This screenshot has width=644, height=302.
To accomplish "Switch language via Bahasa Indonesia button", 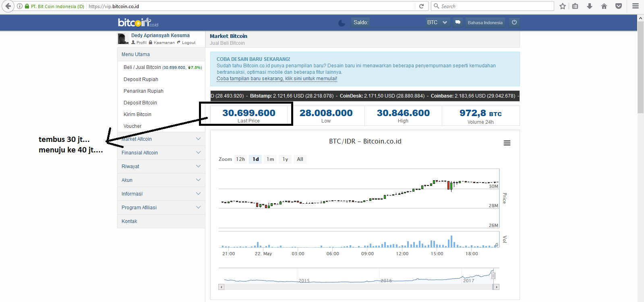I will [x=485, y=23].
